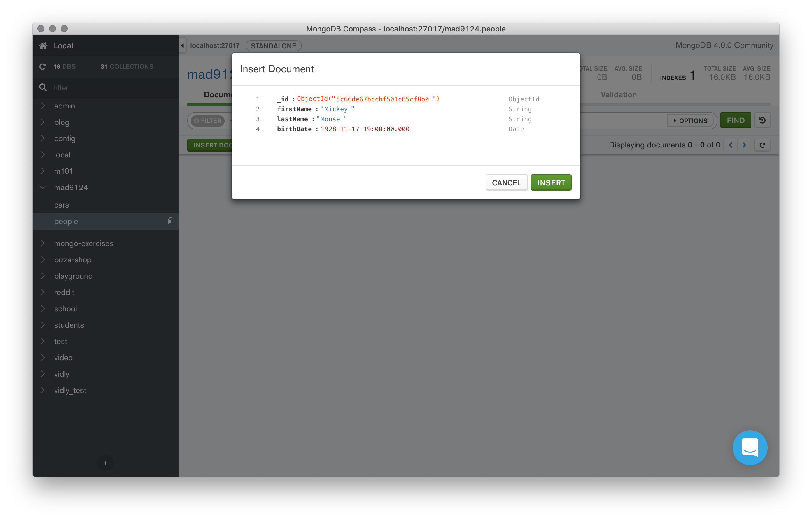Expand the vidly database entry
Screen dimensions: 812x520
43,374
